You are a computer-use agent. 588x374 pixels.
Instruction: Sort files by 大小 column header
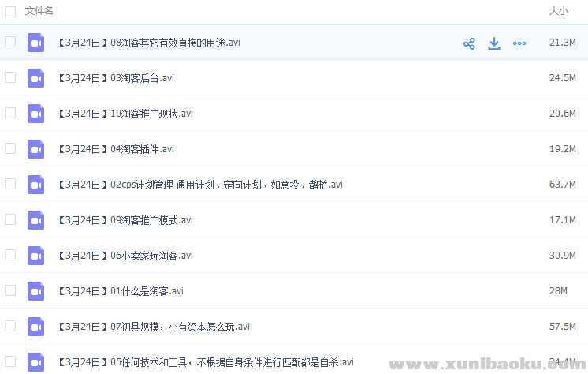(x=558, y=11)
